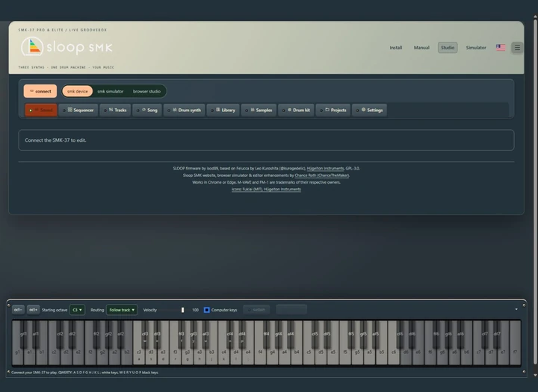The width and height of the screenshot is (538, 392).
Task: Open the Sound tab
Action: click(41, 110)
